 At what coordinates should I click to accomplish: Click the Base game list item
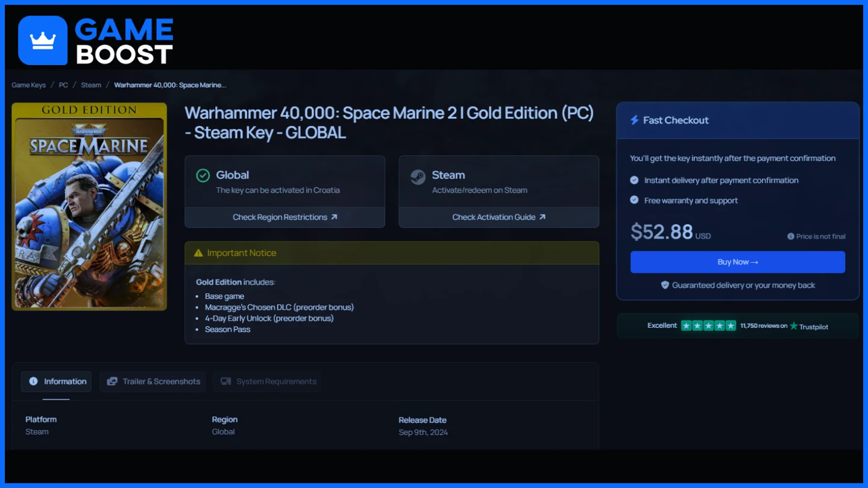(x=224, y=296)
